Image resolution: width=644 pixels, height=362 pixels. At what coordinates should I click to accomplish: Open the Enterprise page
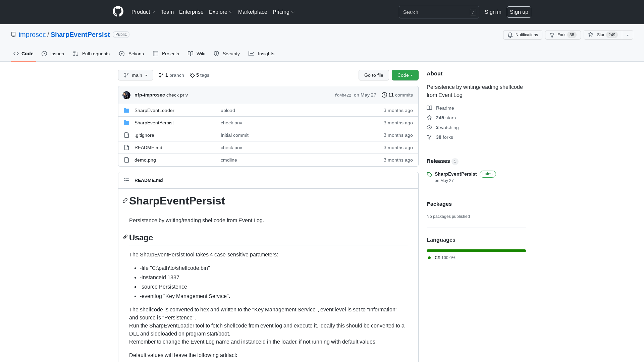coord(191,12)
